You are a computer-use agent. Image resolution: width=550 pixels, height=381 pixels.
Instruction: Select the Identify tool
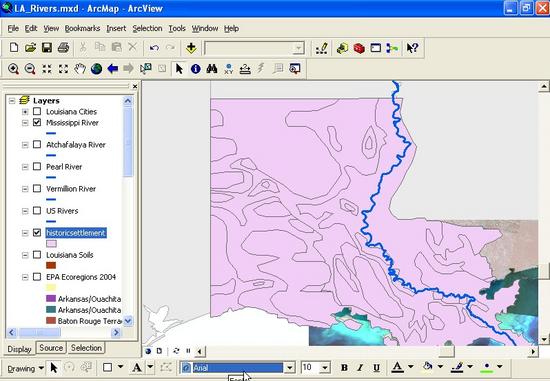pos(195,69)
